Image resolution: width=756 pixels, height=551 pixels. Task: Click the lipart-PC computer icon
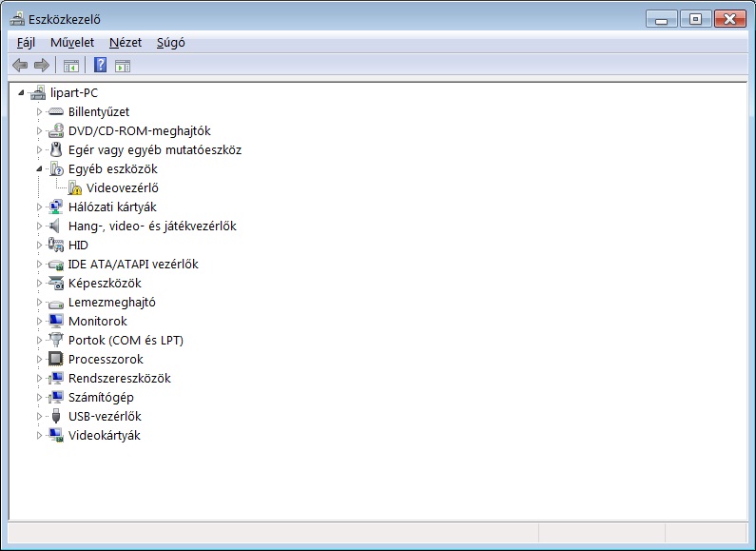pyautogui.click(x=38, y=92)
